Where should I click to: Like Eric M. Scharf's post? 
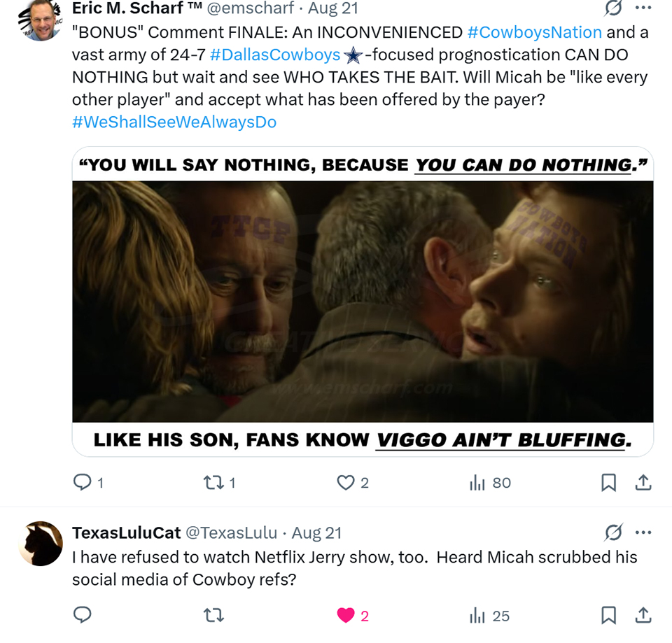(x=346, y=482)
